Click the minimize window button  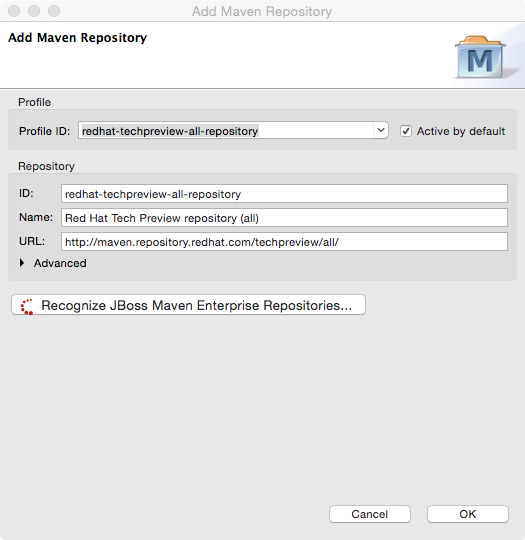point(34,11)
